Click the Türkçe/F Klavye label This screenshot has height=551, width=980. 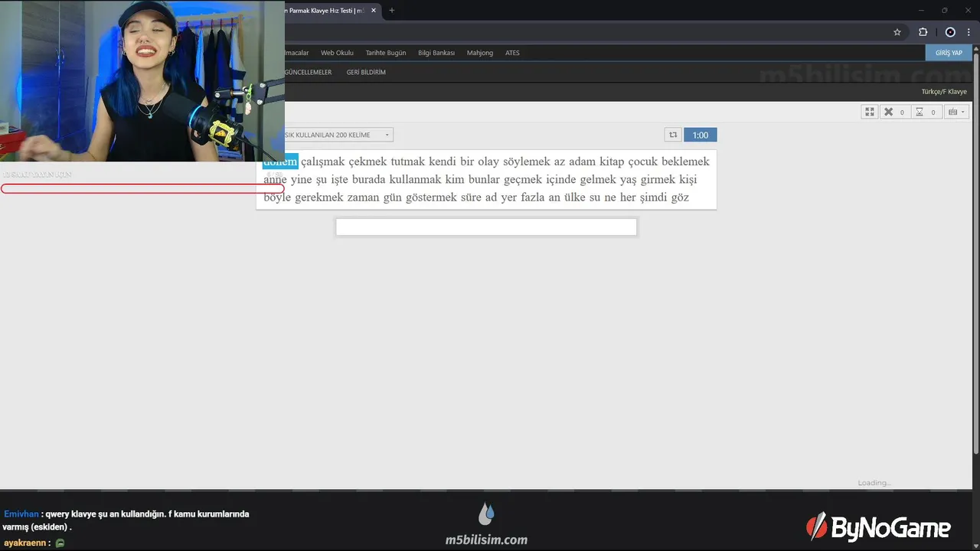[944, 92]
